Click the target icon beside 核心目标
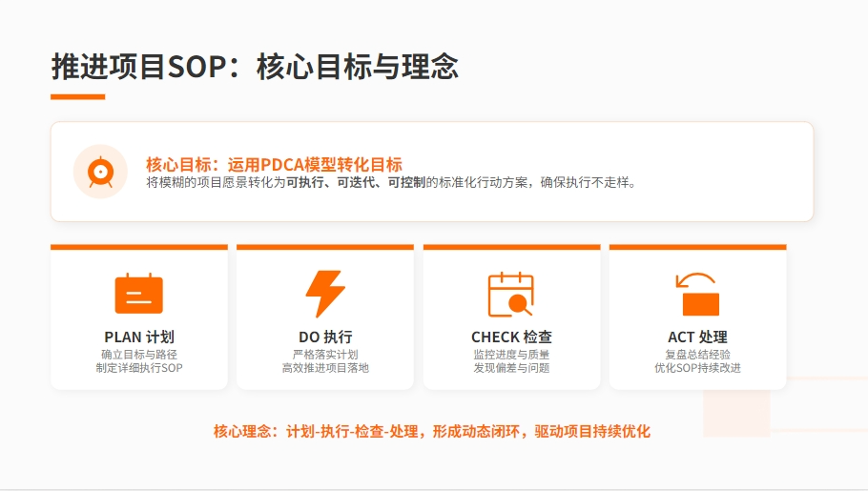 pos(100,172)
